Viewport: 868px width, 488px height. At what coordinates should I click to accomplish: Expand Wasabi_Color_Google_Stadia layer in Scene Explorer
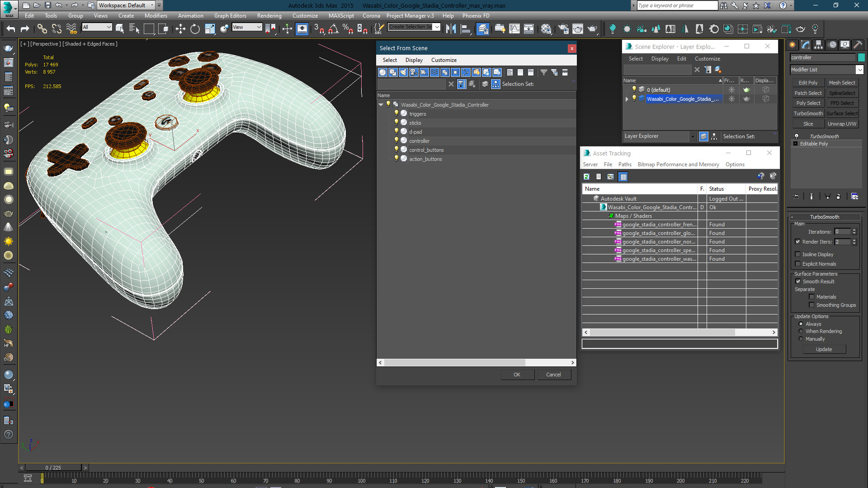627,99
